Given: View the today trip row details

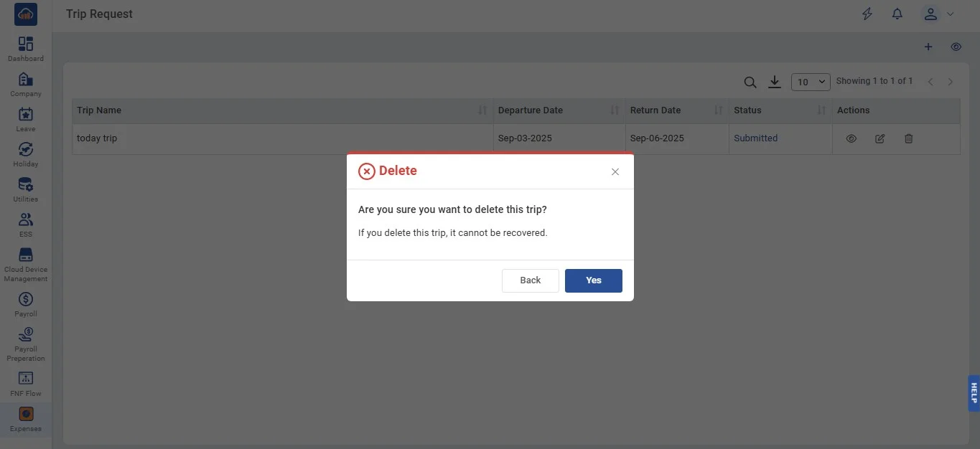Looking at the screenshot, I should point(851,139).
